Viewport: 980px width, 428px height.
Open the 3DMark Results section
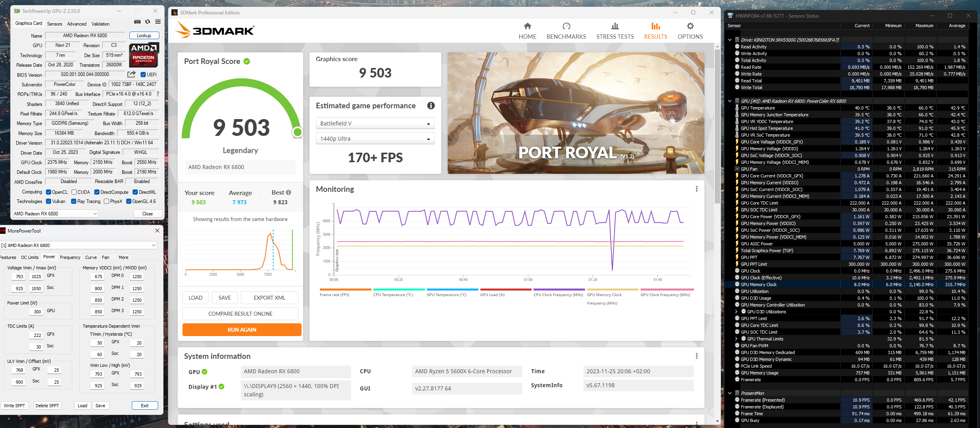(x=656, y=31)
